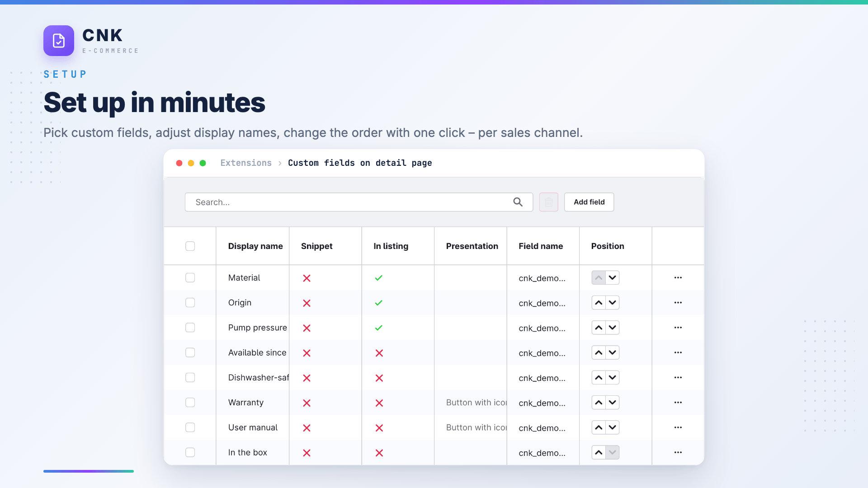Move In the box field up
The width and height of the screenshot is (868, 488).
click(599, 452)
